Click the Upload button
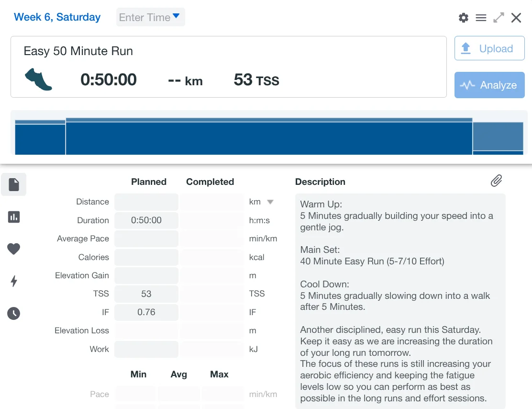The width and height of the screenshot is (532, 409). pos(489,48)
